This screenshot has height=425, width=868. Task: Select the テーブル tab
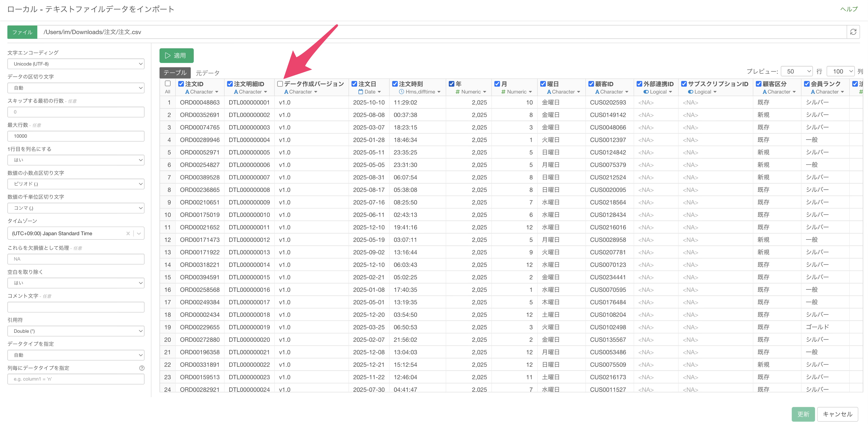[175, 73]
